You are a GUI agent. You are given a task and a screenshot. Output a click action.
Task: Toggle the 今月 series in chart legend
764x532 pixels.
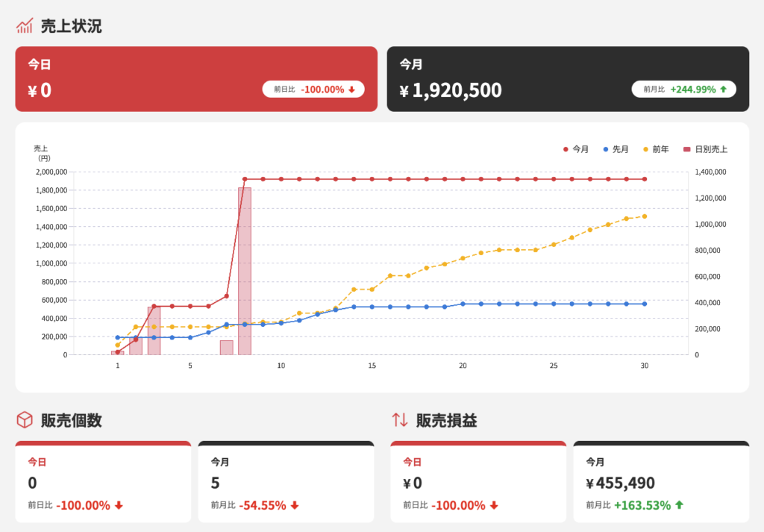[x=576, y=149]
